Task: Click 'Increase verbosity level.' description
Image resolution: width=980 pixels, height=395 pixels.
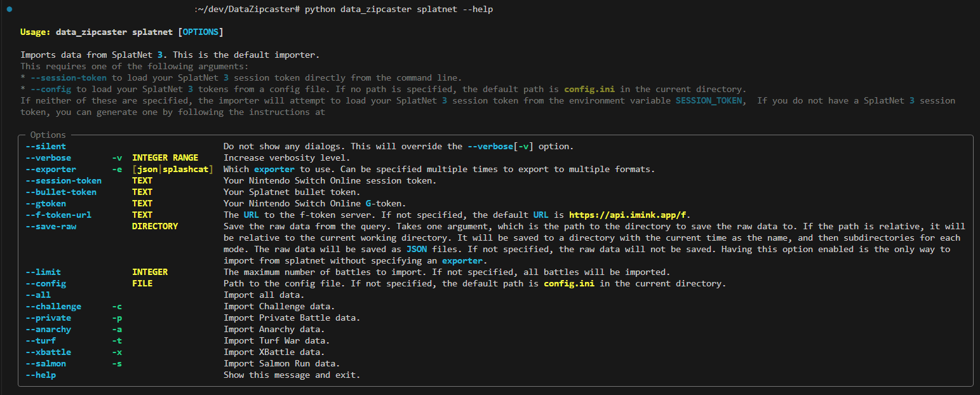Action: coord(287,158)
